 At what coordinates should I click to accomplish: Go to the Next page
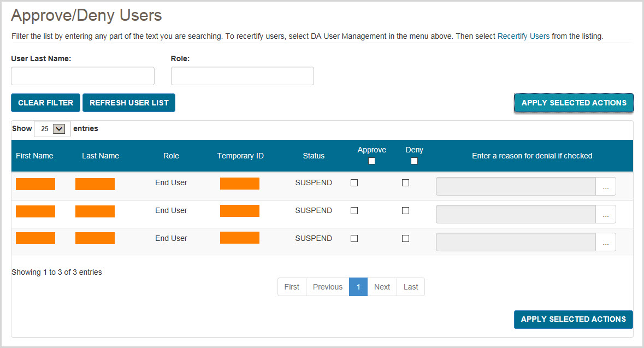pyautogui.click(x=382, y=287)
